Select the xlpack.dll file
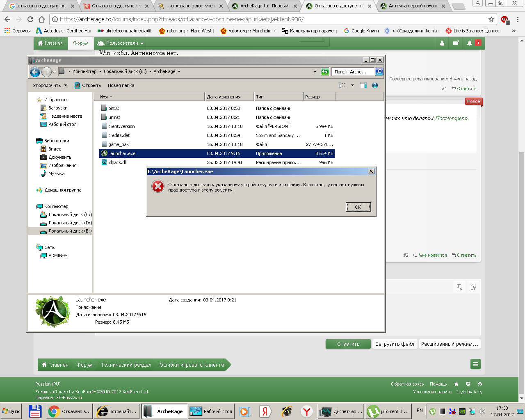 tap(117, 162)
